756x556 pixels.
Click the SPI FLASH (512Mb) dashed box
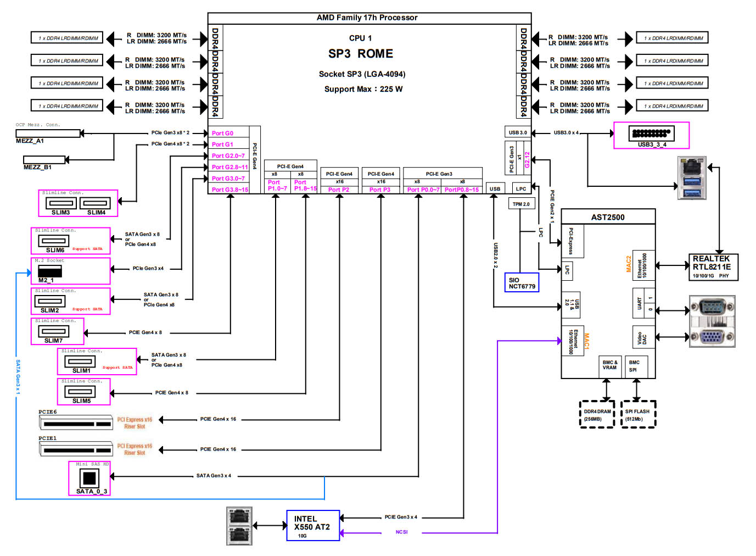pos(638,415)
